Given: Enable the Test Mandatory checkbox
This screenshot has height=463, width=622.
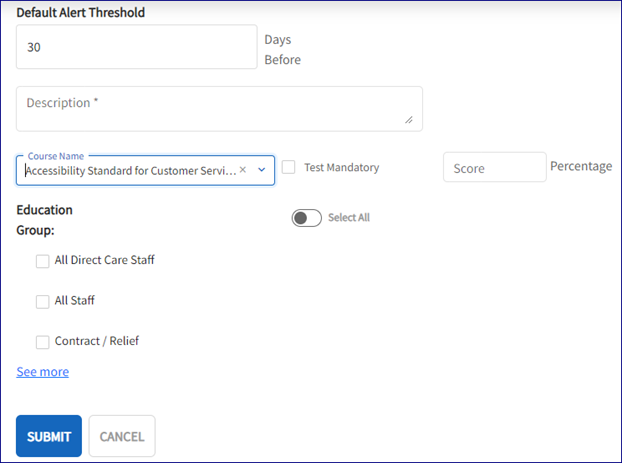Looking at the screenshot, I should click(288, 168).
